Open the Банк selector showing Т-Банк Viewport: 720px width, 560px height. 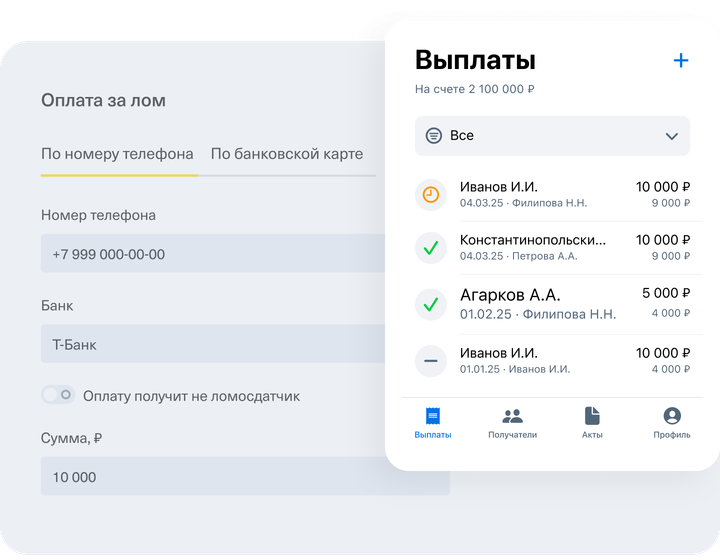click(213, 344)
